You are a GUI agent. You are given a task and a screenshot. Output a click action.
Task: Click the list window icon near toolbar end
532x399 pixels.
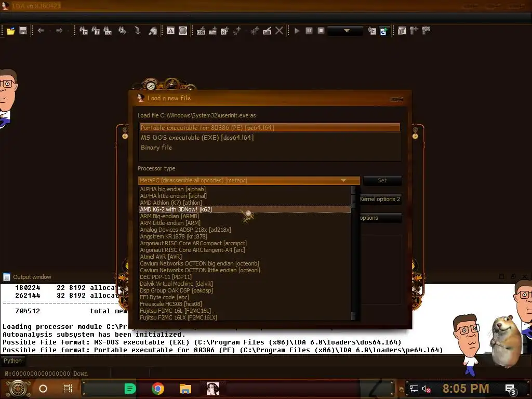coord(402,31)
